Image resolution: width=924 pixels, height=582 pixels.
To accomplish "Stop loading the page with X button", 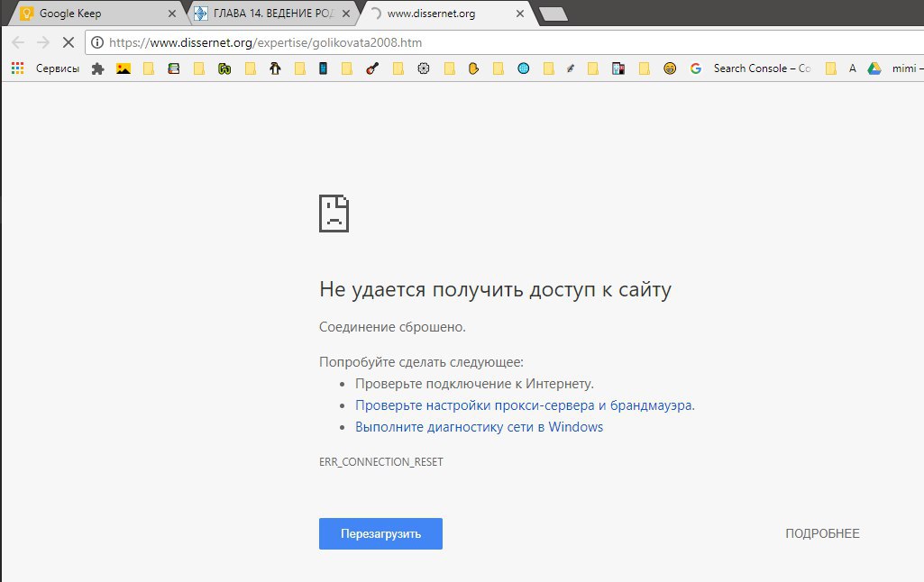I will 67,42.
